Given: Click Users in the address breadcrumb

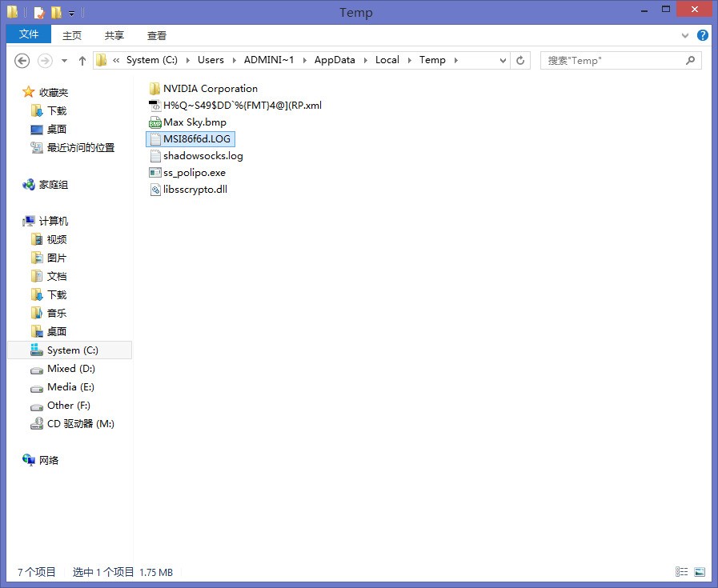Looking at the screenshot, I should 211,60.
